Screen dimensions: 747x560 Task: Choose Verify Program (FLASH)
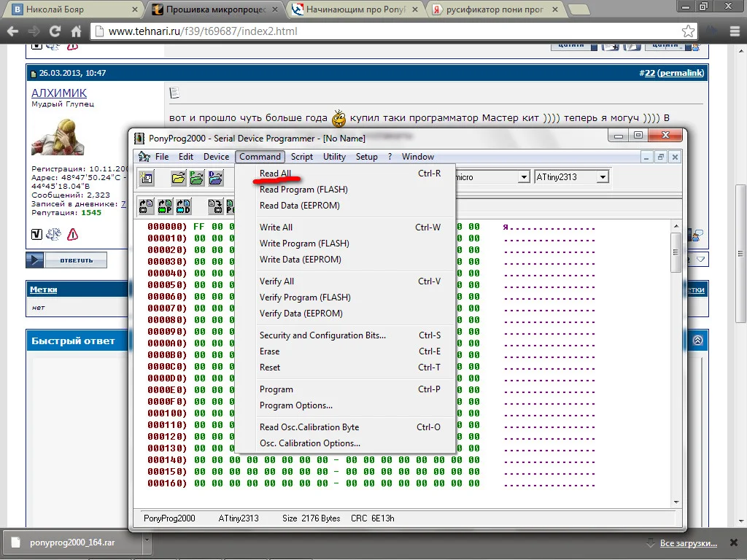[345, 297]
